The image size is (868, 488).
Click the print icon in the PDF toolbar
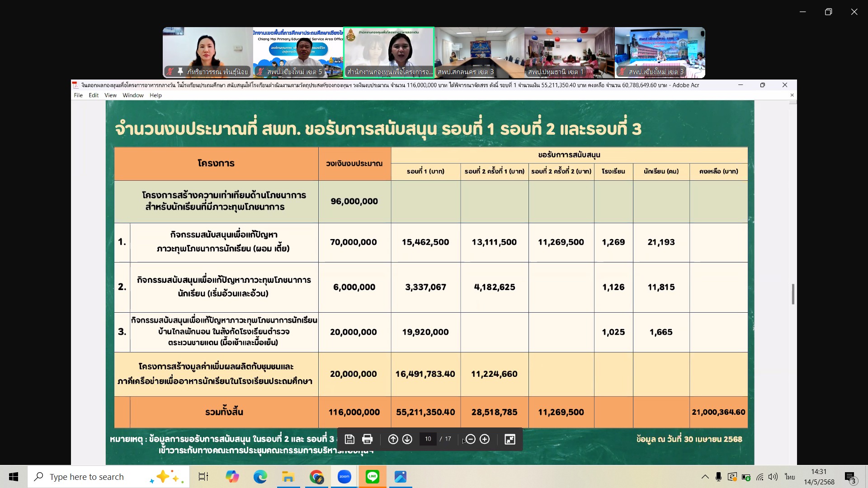tap(368, 439)
